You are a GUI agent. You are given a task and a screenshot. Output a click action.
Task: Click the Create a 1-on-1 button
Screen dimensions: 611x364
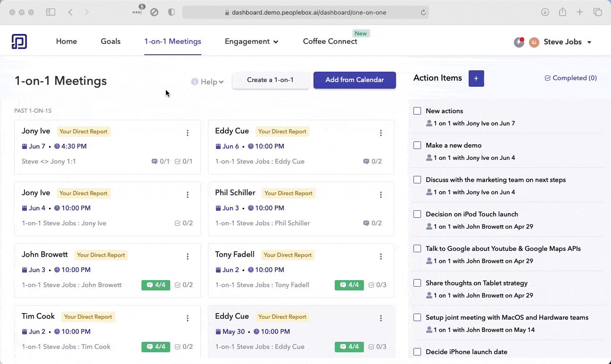270,80
